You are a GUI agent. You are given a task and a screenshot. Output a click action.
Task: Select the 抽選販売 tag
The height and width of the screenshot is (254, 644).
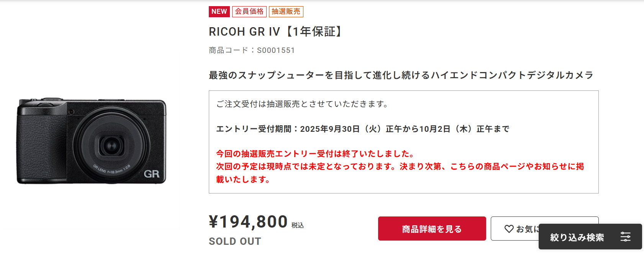tap(286, 11)
